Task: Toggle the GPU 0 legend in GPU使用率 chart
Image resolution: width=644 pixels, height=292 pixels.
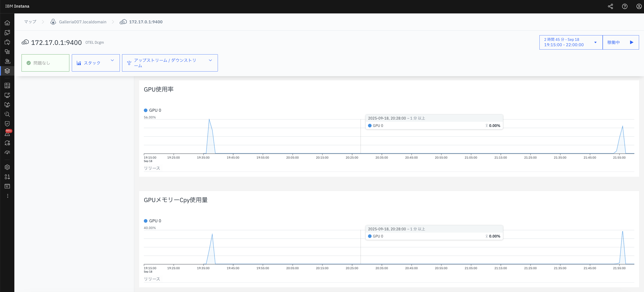Action: click(x=153, y=110)
